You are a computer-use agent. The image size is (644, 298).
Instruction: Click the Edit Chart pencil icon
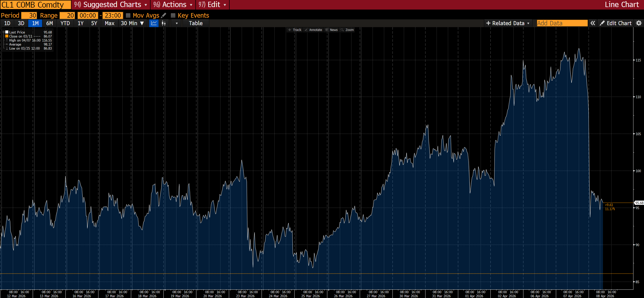pos(602,23)
